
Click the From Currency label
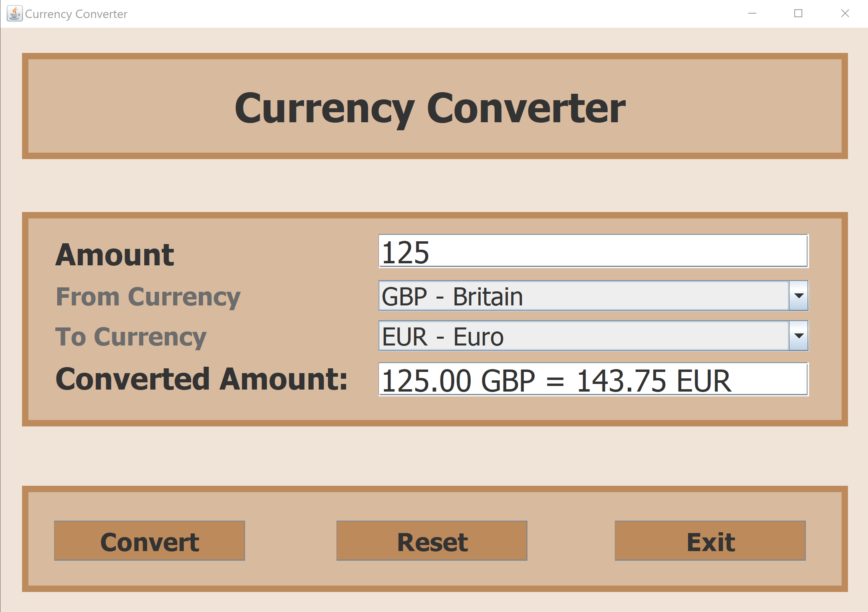[x=148, y=297]
